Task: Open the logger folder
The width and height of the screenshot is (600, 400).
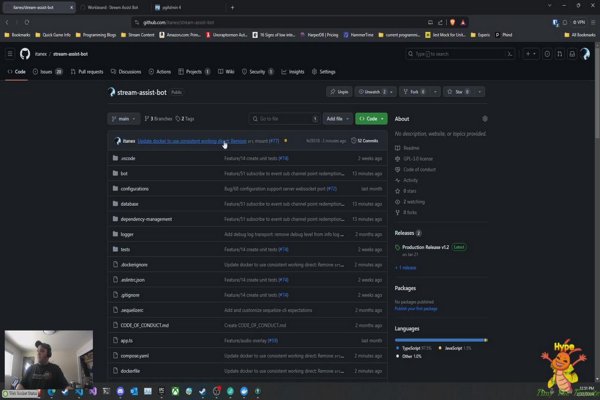Action: click(127, 234)
